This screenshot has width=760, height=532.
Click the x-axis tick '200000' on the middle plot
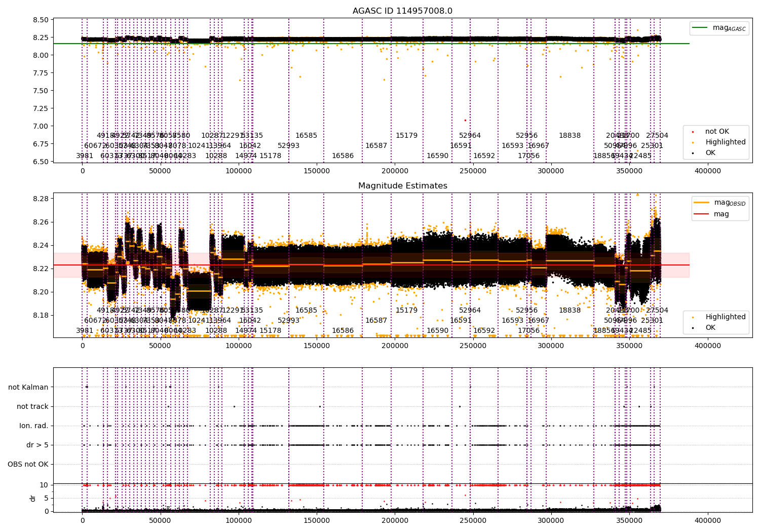click(x=395, y=346)
